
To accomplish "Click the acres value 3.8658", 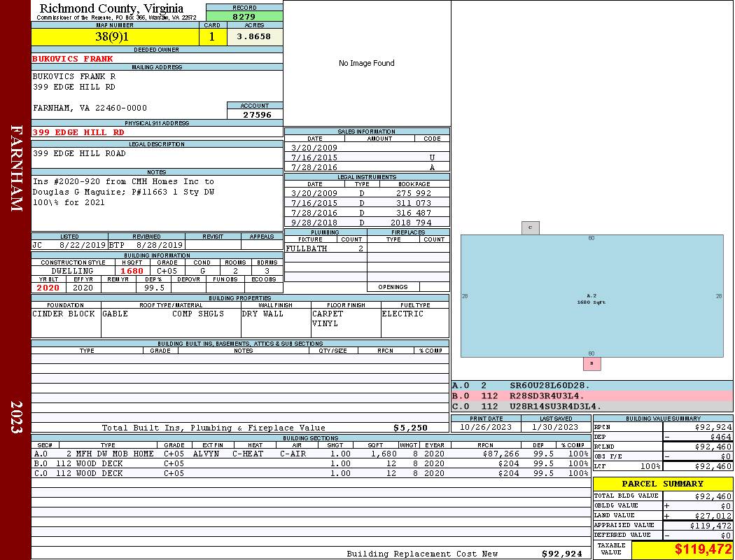I will [x=254, y=37].
